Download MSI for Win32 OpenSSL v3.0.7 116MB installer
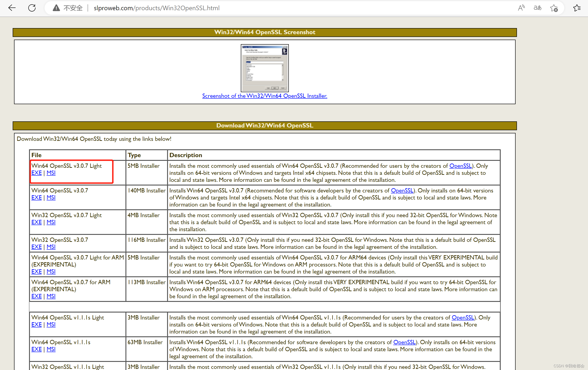The image size is (588, 370). point(51,247)
